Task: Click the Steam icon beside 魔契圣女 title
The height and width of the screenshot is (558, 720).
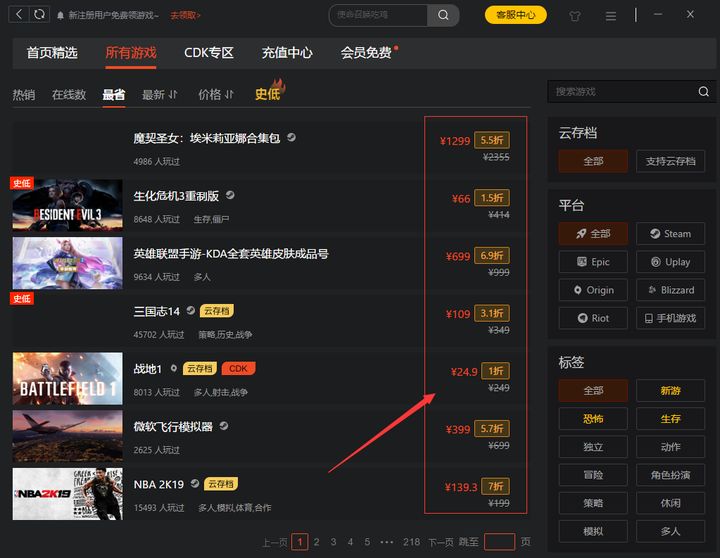Action: 291,137
